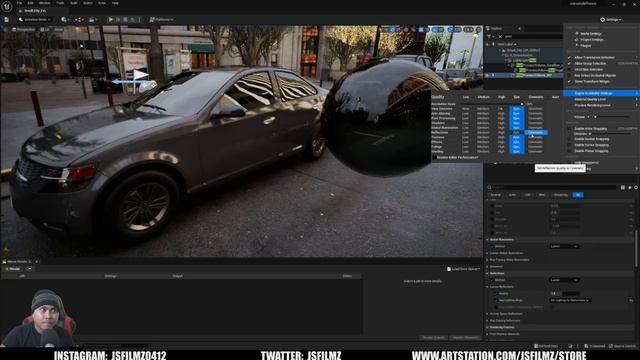640x360 pixels.
Task: Toggle Enable Planar Snapping checkbox
Action: click(569, 151)
